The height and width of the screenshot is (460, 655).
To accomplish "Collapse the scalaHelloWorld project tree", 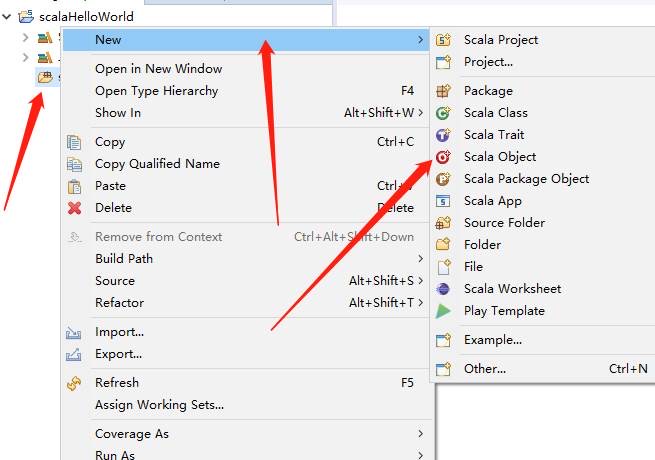I will [8, 16].
